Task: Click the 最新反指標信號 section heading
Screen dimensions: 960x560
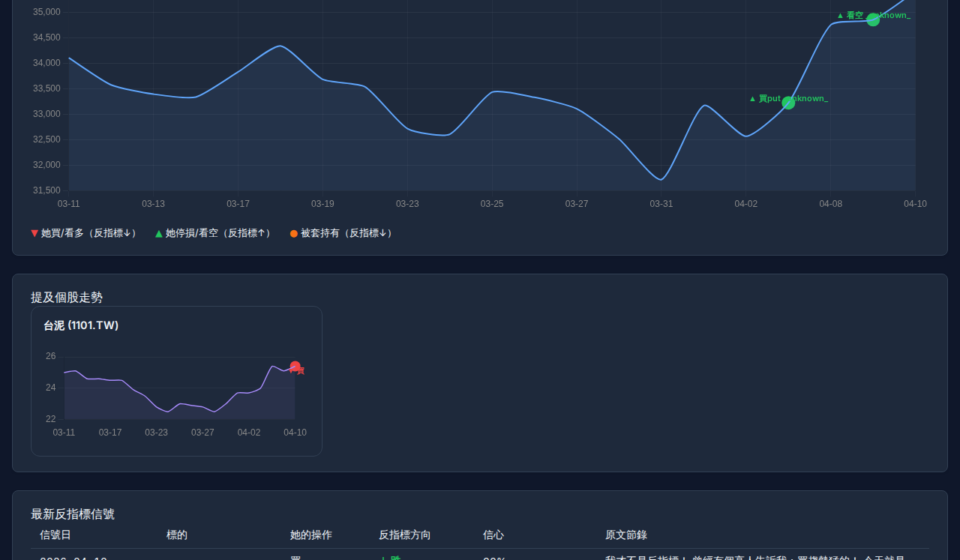Action: [73, 514]
